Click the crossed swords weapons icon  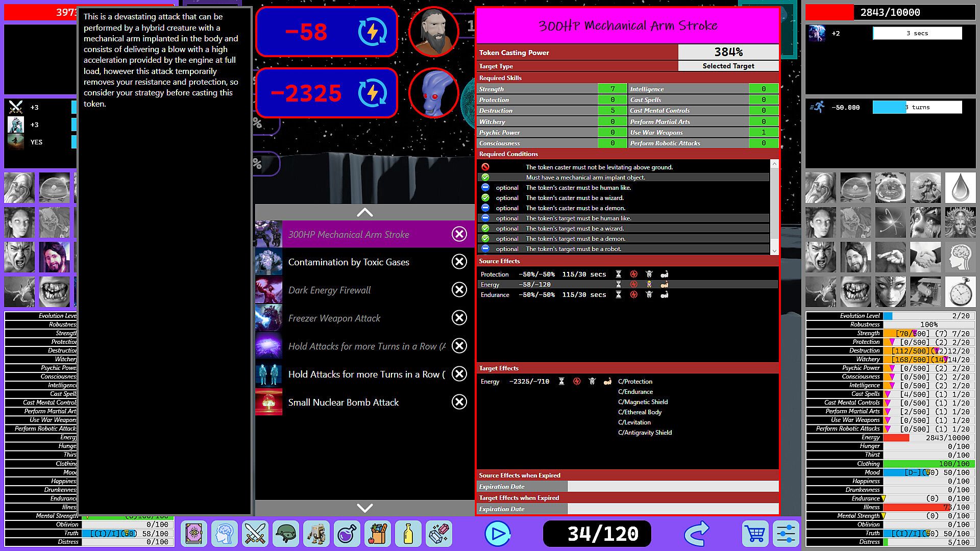[x=255, y=534]
